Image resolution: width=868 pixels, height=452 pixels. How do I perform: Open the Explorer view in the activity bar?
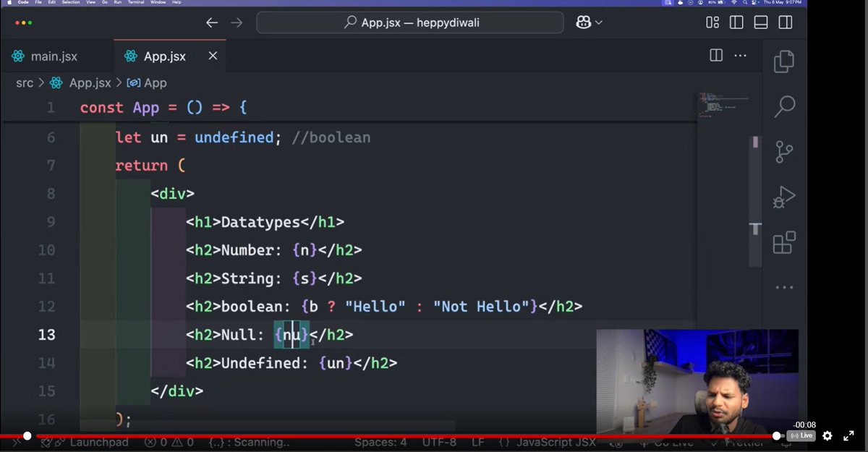tap(784, 61)
